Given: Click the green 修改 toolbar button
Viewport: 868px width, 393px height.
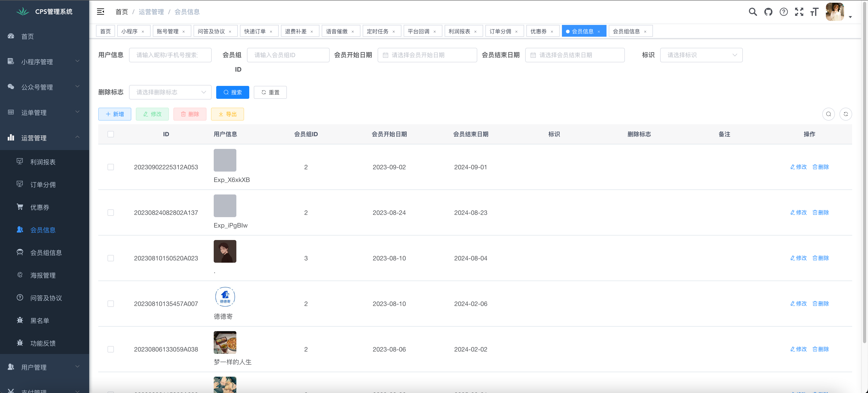Looking at the screenshot, I should point(152,114).
